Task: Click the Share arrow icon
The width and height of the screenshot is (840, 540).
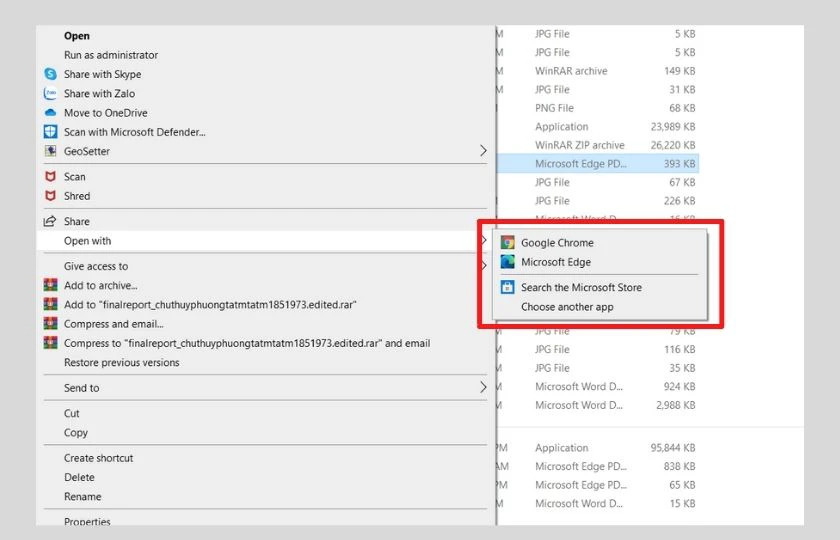Action: tap(50, 221)
